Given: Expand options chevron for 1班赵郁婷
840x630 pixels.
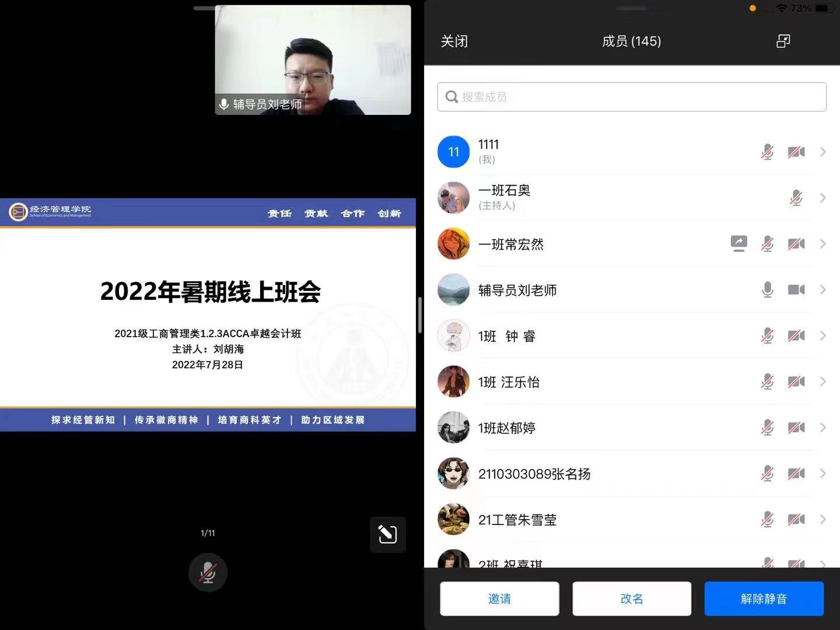Looking at the screenshot, I should (822, 428).
